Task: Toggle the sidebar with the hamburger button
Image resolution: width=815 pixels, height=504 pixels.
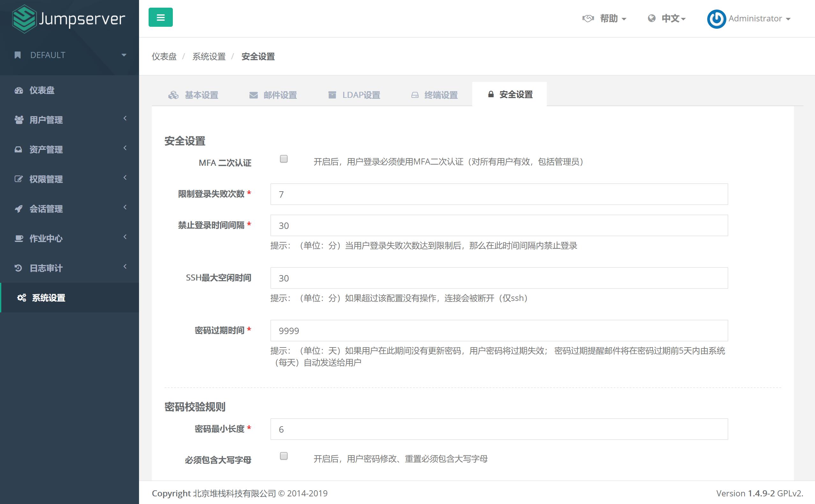Action: (x=161, y=17)
